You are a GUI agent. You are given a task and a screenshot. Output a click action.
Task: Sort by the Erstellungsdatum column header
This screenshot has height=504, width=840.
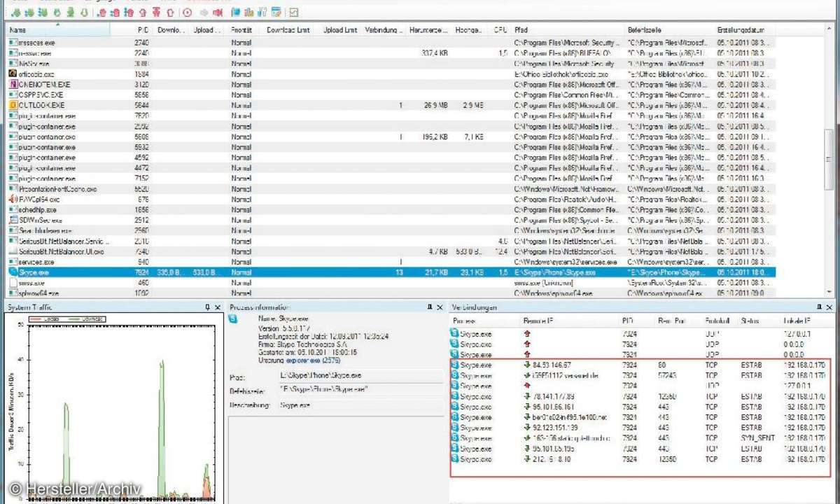coord(743,30)
